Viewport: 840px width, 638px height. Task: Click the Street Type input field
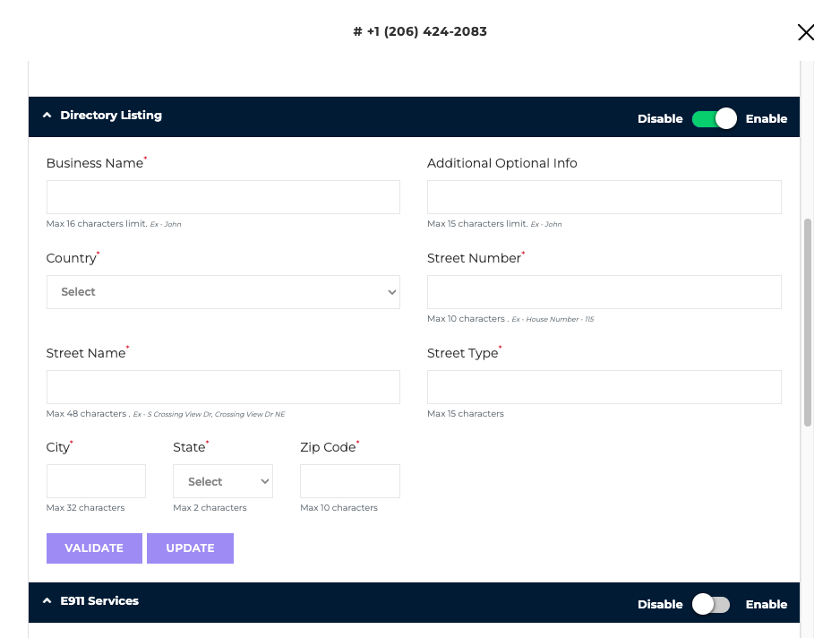604,387
